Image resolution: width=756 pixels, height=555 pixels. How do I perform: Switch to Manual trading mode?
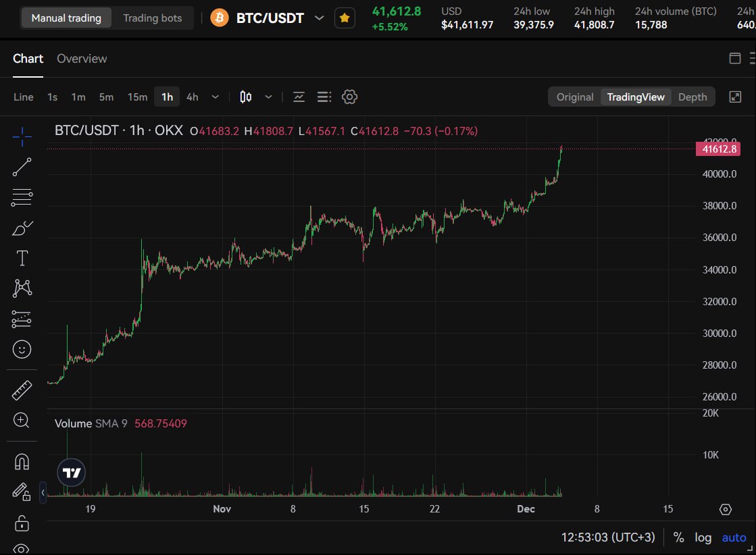66,18
